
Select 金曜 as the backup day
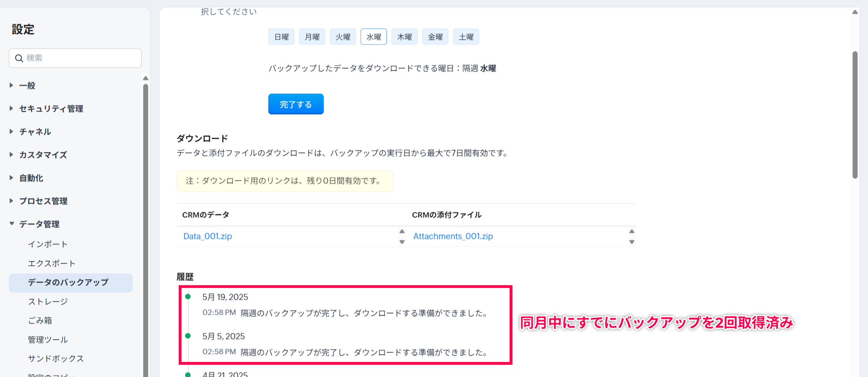(435, 37)
